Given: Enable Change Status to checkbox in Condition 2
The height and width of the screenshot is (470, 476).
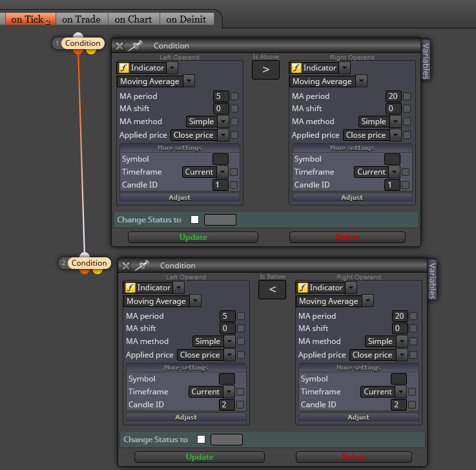Looking at the screenshot, I should pos(201,440).
